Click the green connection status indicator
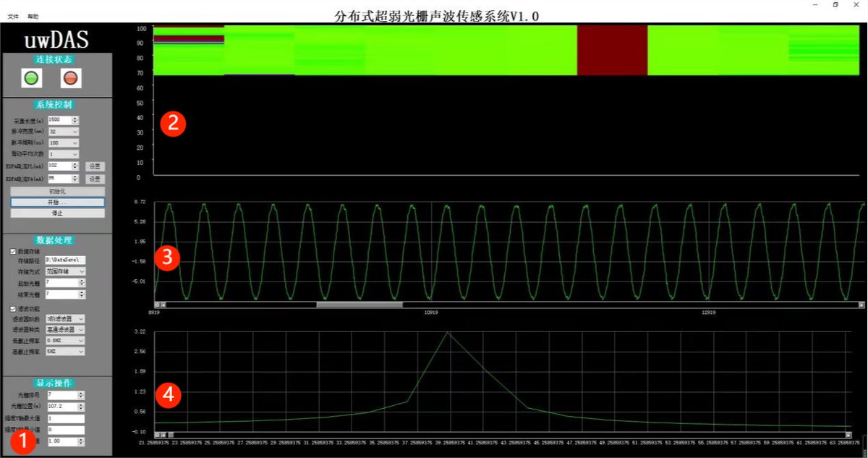Viewport: 868px width, 458px height. 30,77
